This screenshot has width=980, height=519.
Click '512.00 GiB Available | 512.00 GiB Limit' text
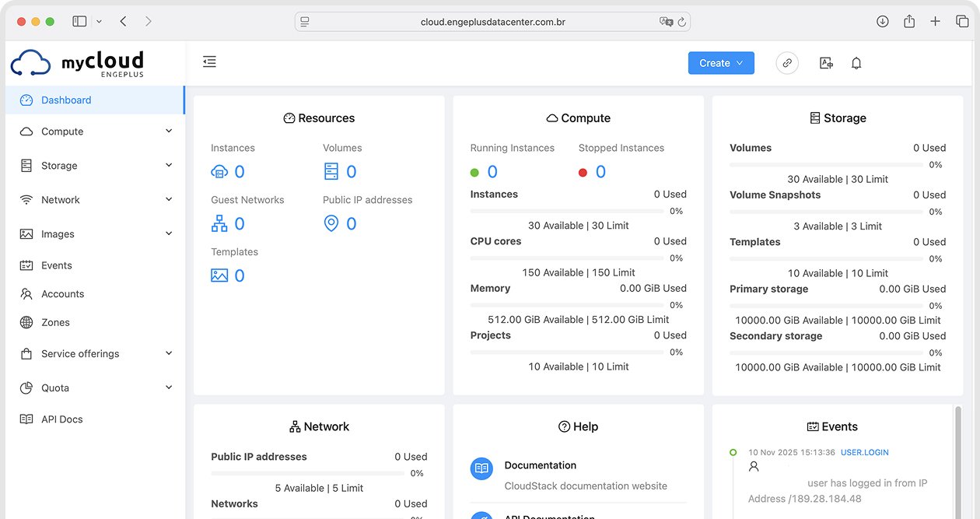click(579, 319)
